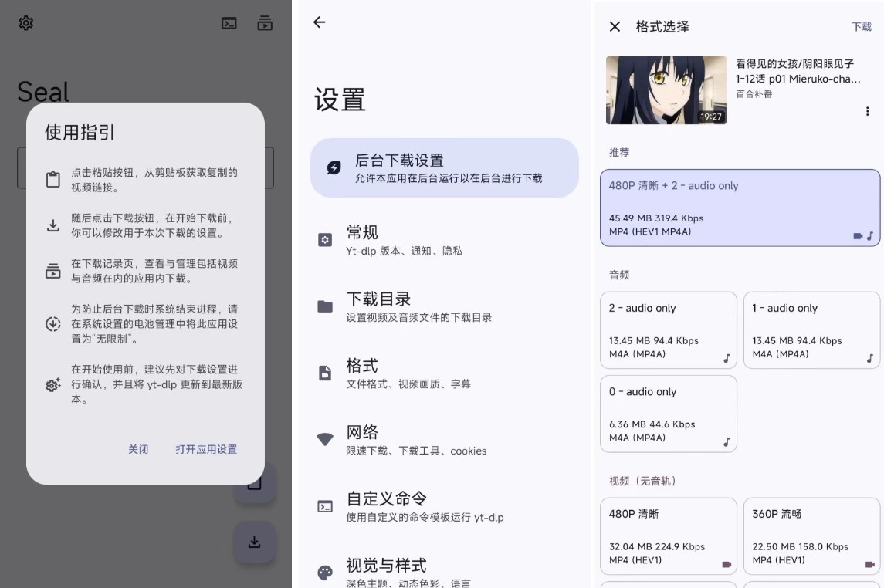Select the recommended 480P 清晰 + audio format
This screenshot has width=884, height=588.
tap(740, 208)
